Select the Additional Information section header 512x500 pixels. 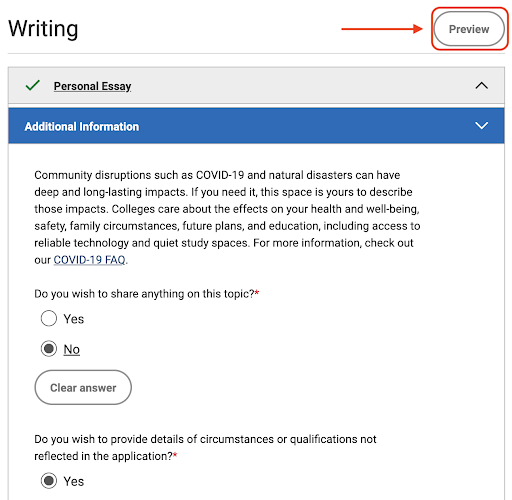coord(256,126)
